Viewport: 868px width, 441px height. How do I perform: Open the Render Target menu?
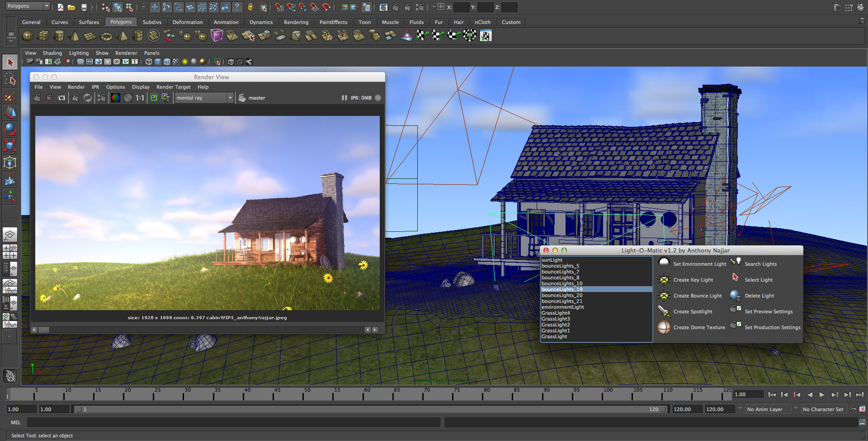174,87
